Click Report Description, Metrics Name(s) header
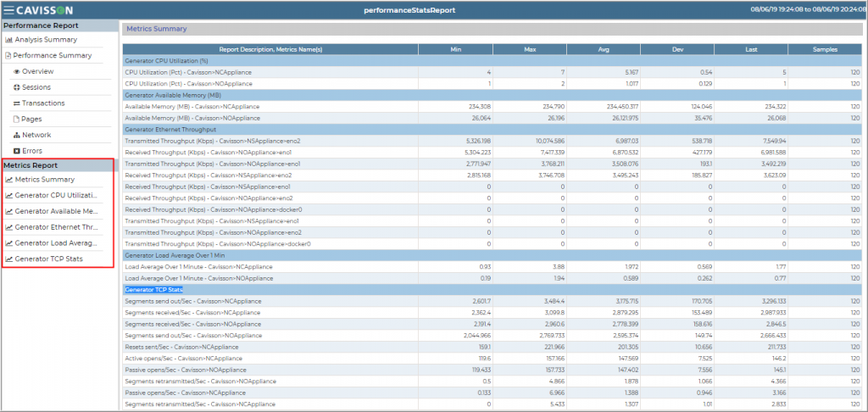The height and width of the screenshot is (412, 868). tap(270, 49)
